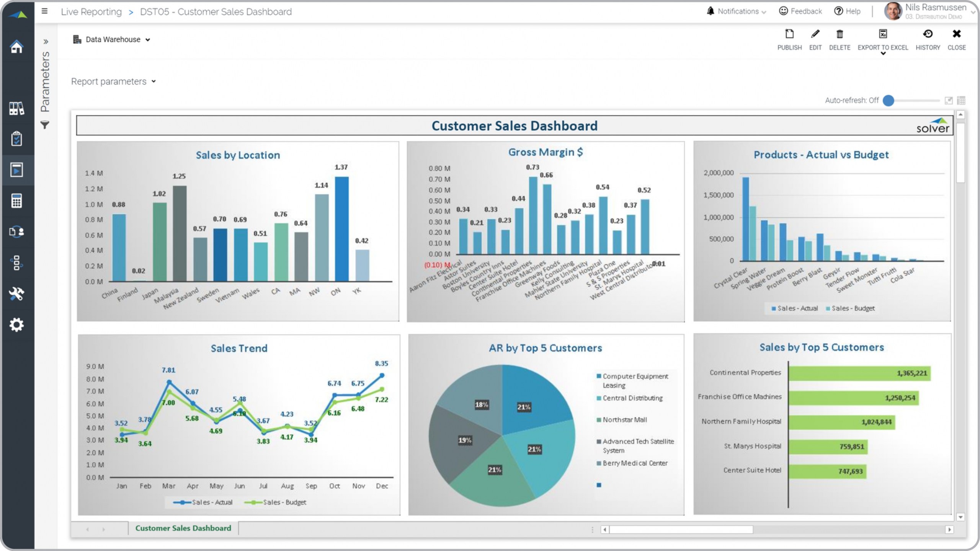
Task: Click the filter funnel icon
Action: point(45,125)
